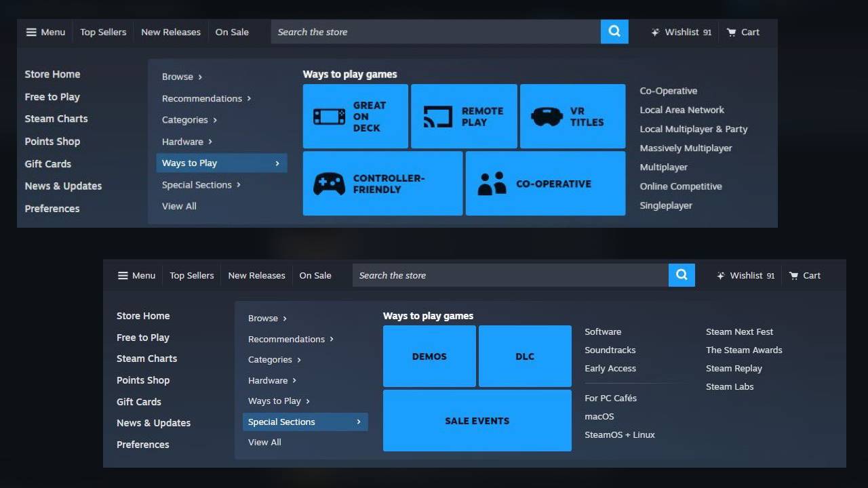Expand Recommendations submenu in upper panel
Image resolution: width=868 pixels, height=488 pixels.
click(206, 98)
